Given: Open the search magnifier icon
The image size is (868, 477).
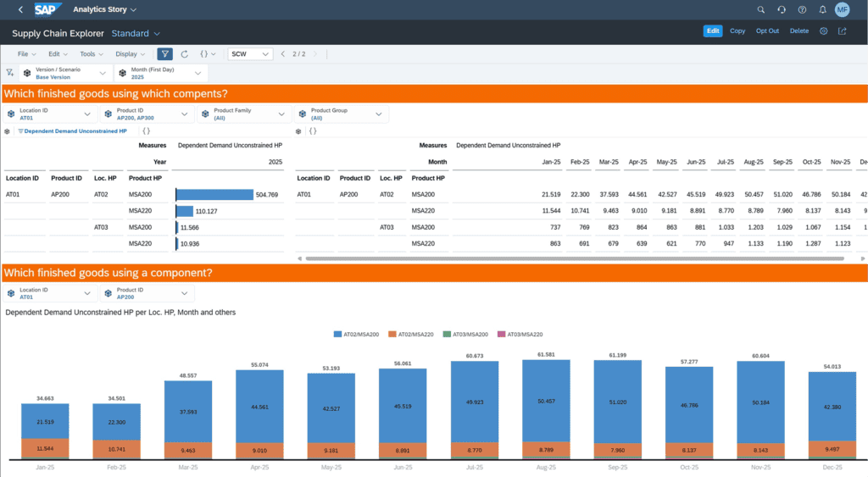Looking at the screenshot, I should tap(761, 9).
